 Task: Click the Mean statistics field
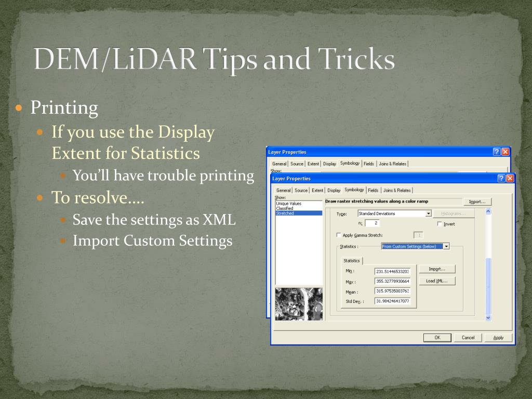click(x=393, y=291)
